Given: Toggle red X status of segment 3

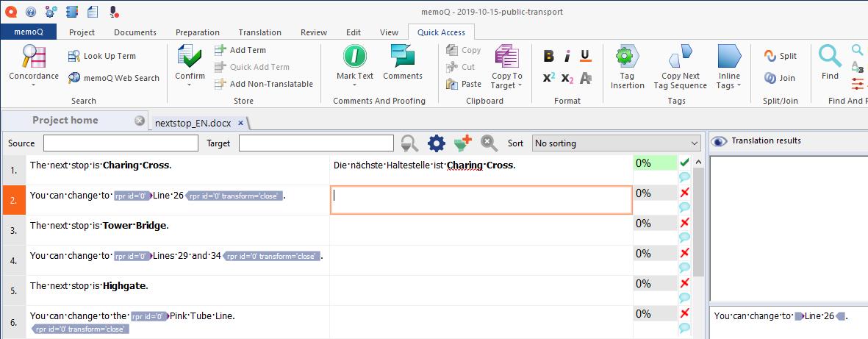Looking at the screenshot, I should [x=684, y=222].
